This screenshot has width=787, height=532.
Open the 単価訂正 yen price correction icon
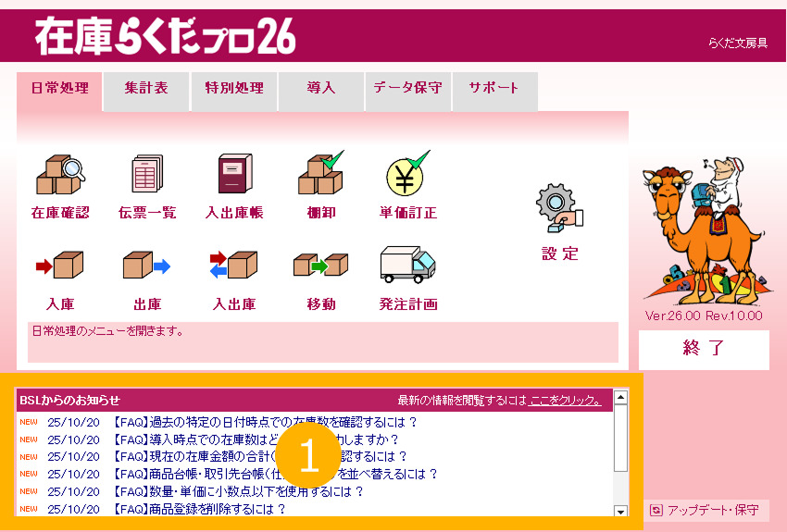tap(408, 174)
